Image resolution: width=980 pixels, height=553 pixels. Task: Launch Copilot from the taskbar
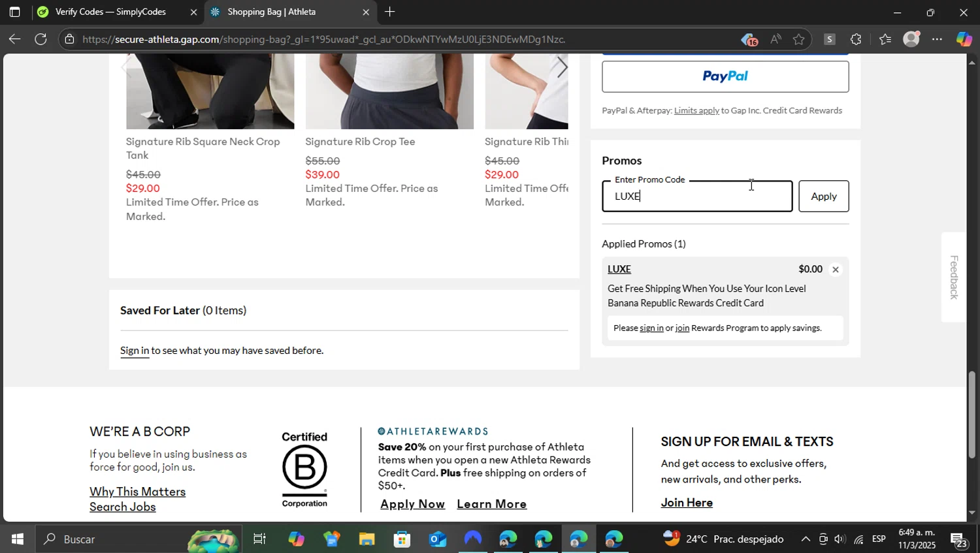296,539
